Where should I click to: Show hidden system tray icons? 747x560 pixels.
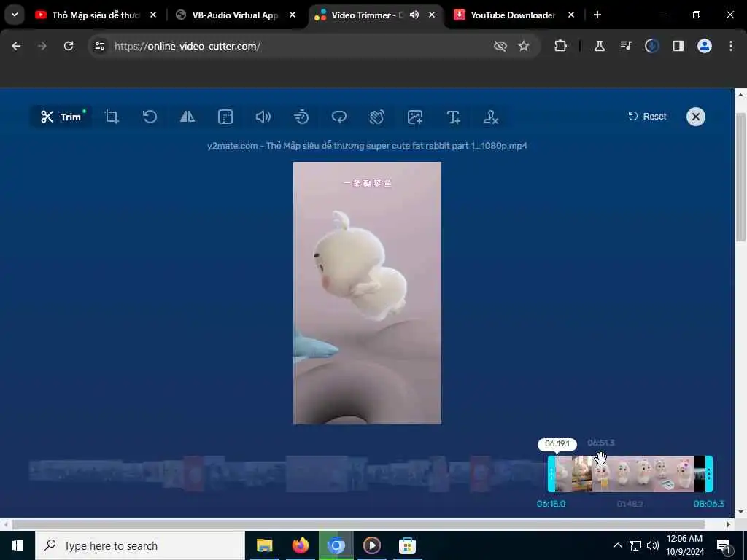pos(617,545)
